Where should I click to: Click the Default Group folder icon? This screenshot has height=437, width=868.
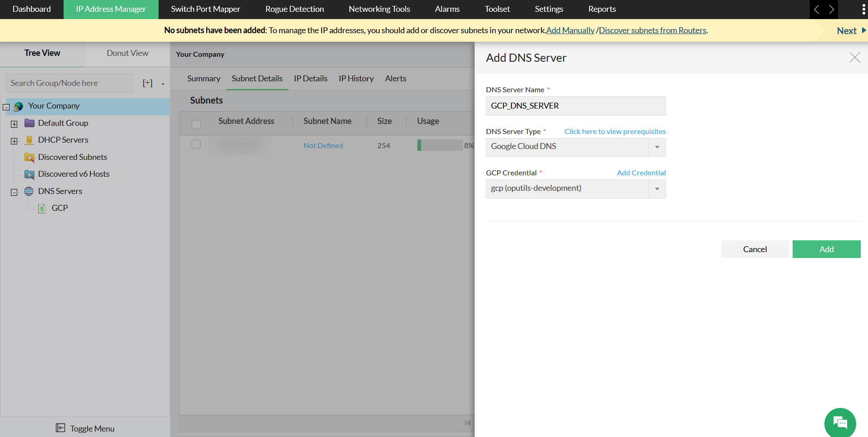coord(30,123)
